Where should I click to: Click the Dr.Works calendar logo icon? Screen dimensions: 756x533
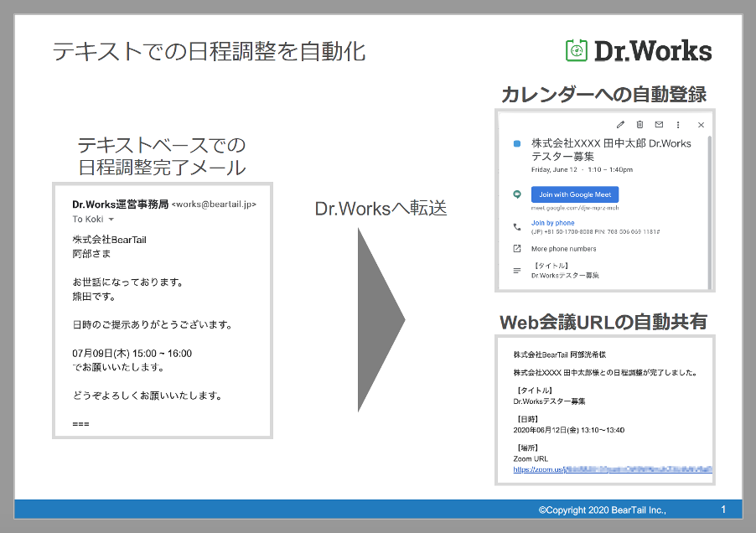[576, 50]
